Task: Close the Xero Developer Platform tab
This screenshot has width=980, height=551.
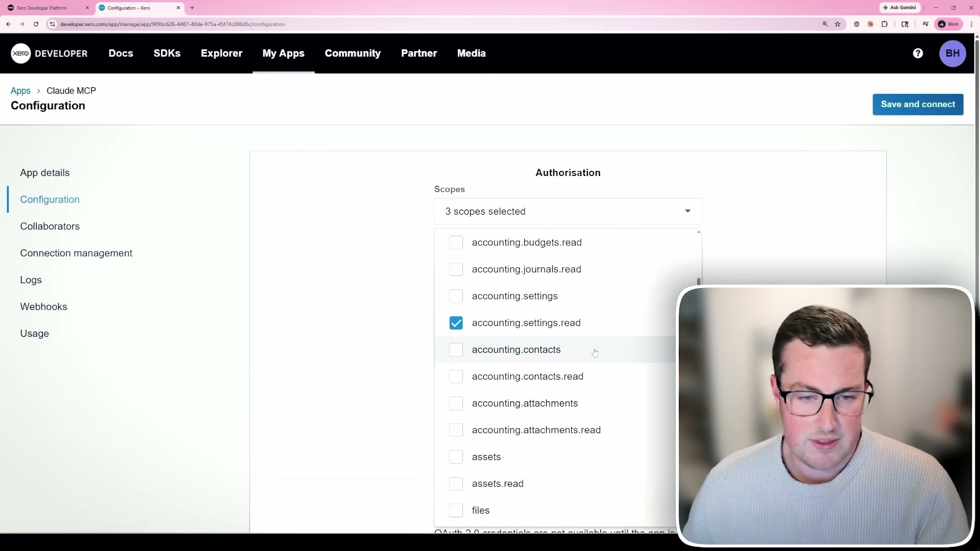Action: pos(87,8)
